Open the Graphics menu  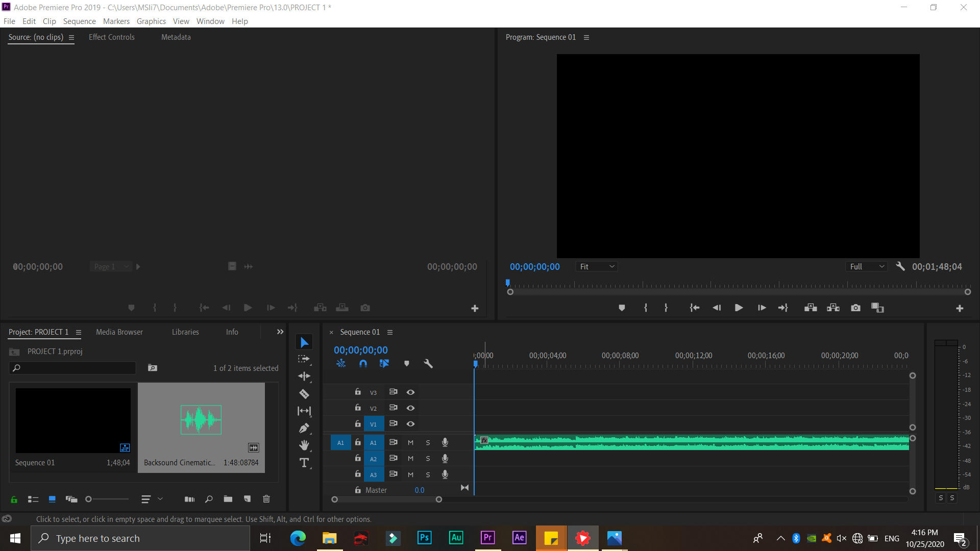(151, 21)
